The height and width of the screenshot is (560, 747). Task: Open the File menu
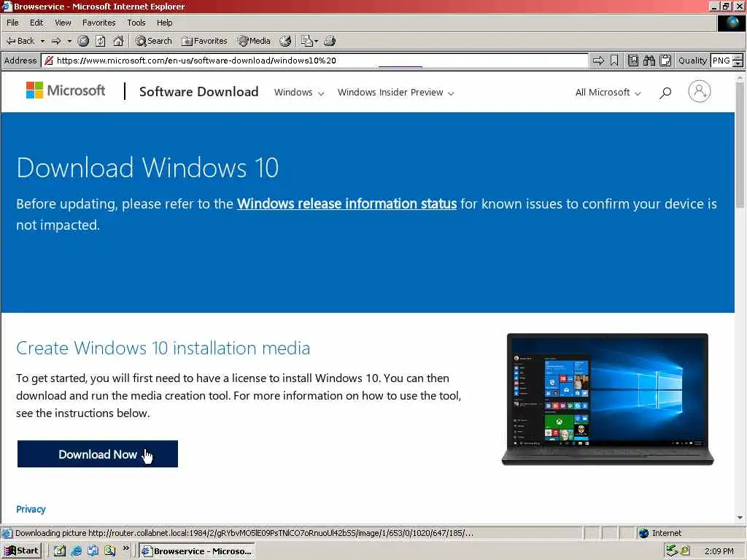point(12,23)
